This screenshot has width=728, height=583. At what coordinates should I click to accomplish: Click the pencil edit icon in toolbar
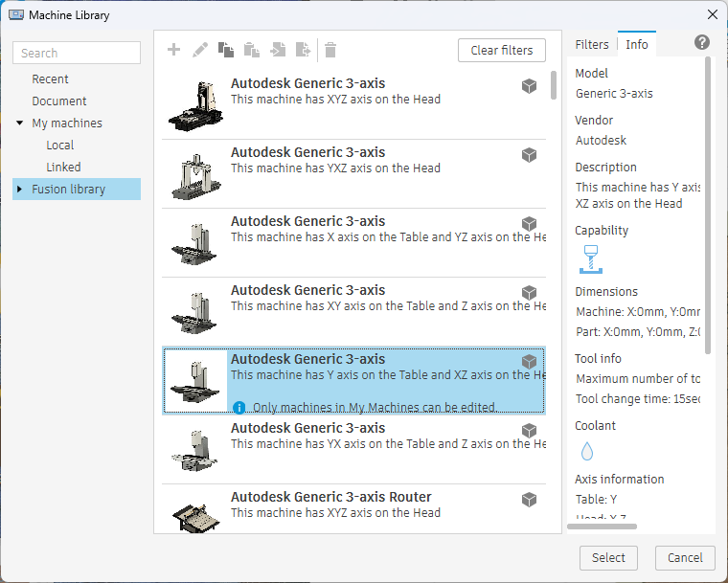200,50
